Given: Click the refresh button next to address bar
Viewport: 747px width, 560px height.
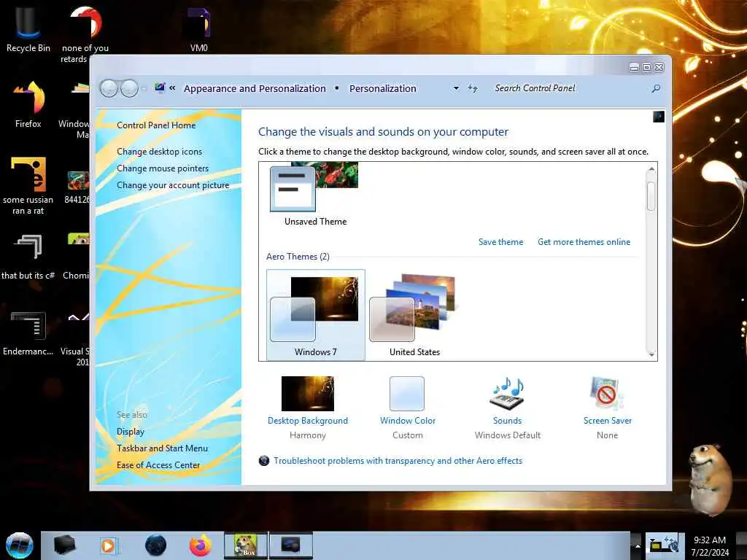Looking at the screenshot, I should (x=472, y=88).
